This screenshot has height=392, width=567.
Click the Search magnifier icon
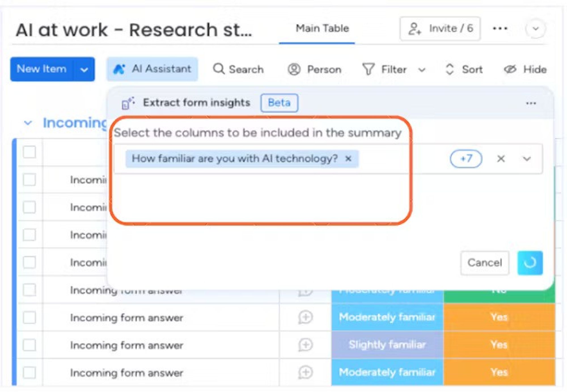pyautogui.click(x=219, y=69)
